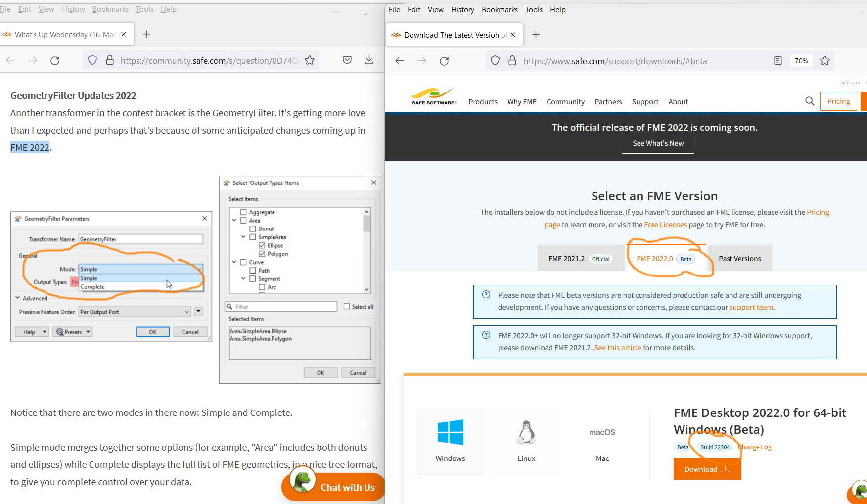Screen dimensions: 867x504
Task: Bookmark the community.safe.com page with star icon
Action: point(310,60)
